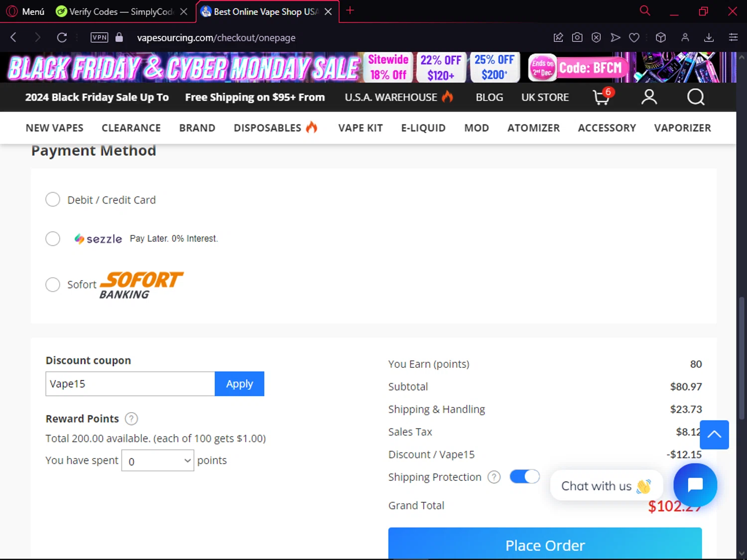747x560 pixels.
Task: Open the ad blocker shield icon
Action: [x=596, y=37]
